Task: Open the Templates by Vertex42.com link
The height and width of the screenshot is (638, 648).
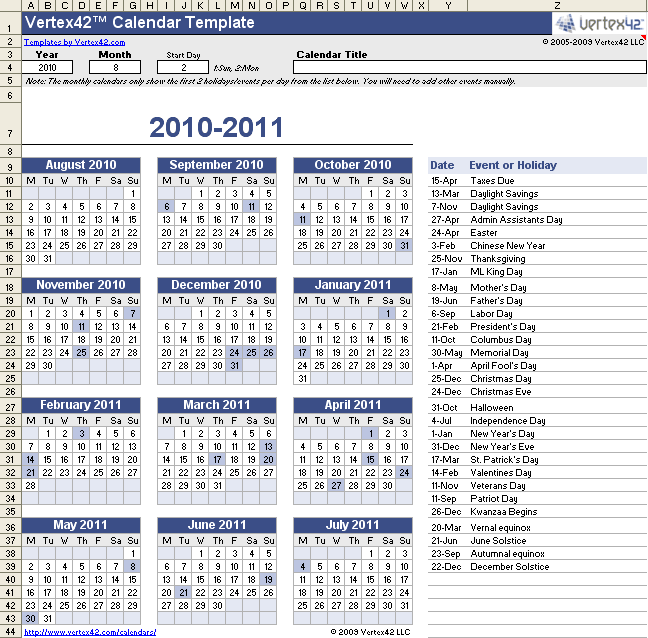Action: [x=74, y=42]
